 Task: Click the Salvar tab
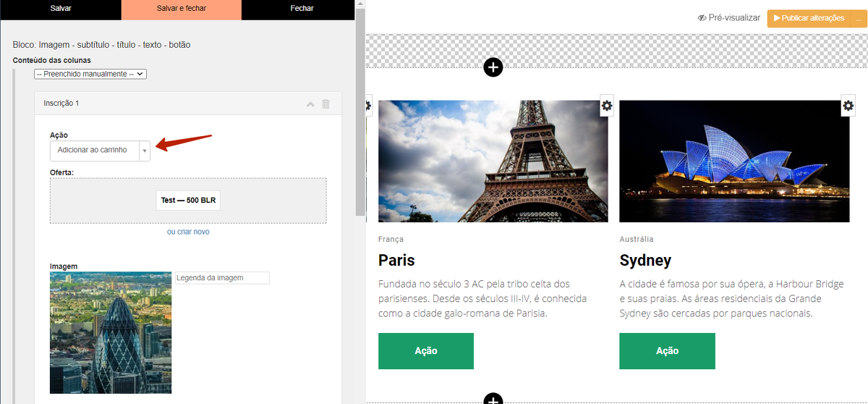[x=61, y=9]
